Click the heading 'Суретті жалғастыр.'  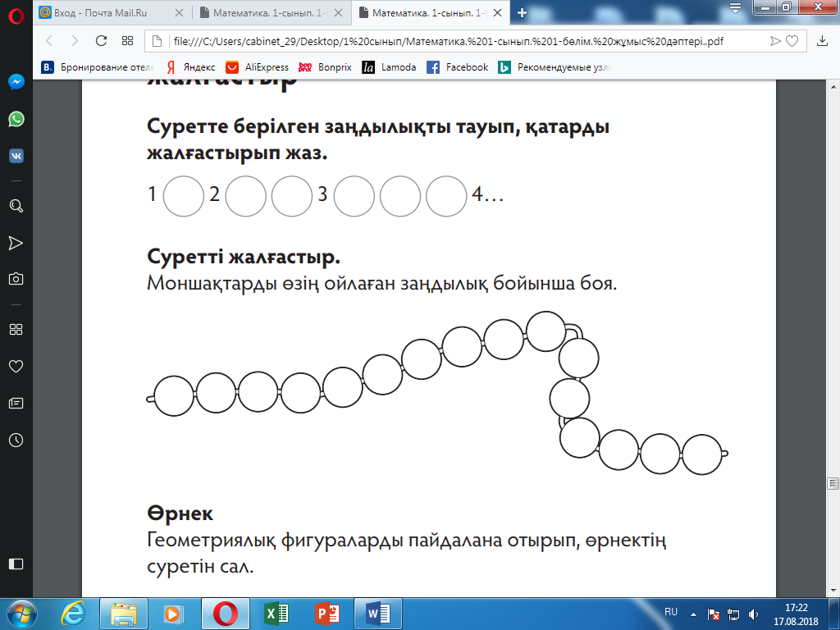click(x=244, y=257)
